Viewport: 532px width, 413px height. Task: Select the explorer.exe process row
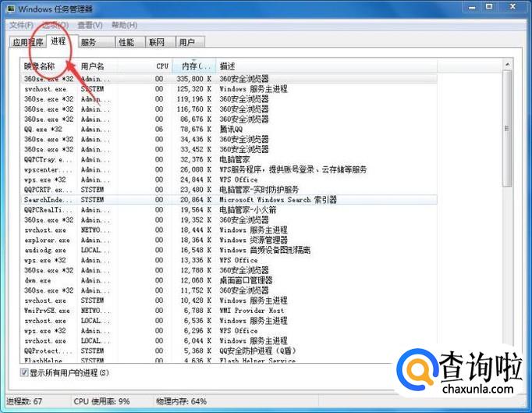pyautogui.click(x=229, y=240)
